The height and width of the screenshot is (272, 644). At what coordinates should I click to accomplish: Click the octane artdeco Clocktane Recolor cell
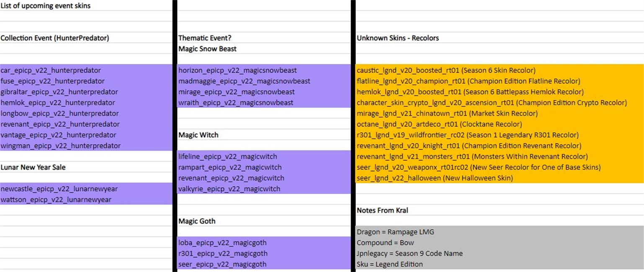[439, 124]
